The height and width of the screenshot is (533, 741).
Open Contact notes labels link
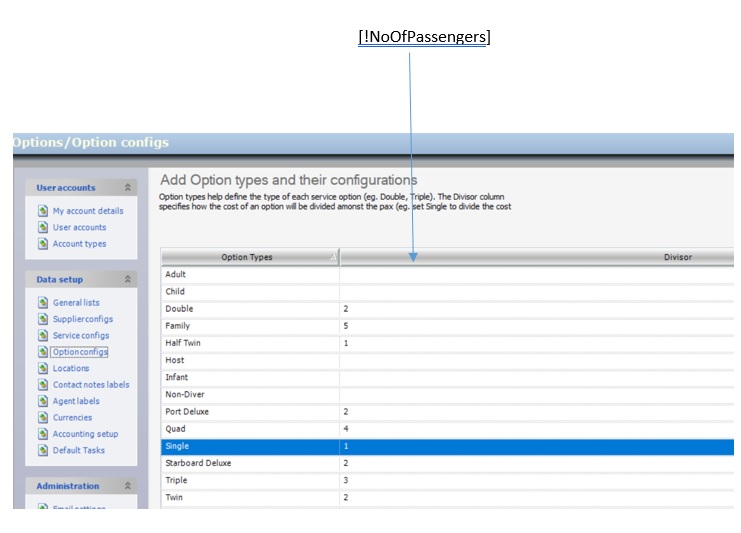click(91, 385)
